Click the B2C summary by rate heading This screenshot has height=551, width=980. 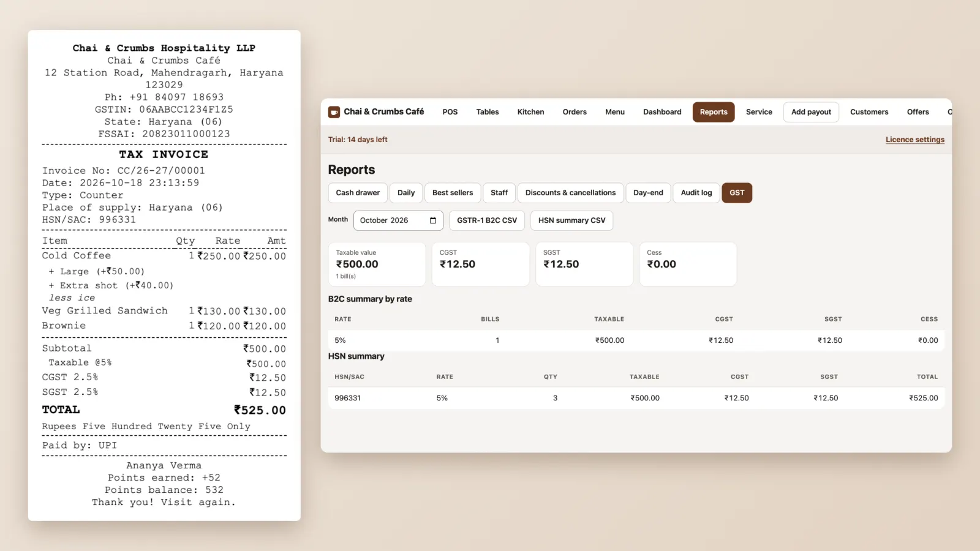point(370,299)
